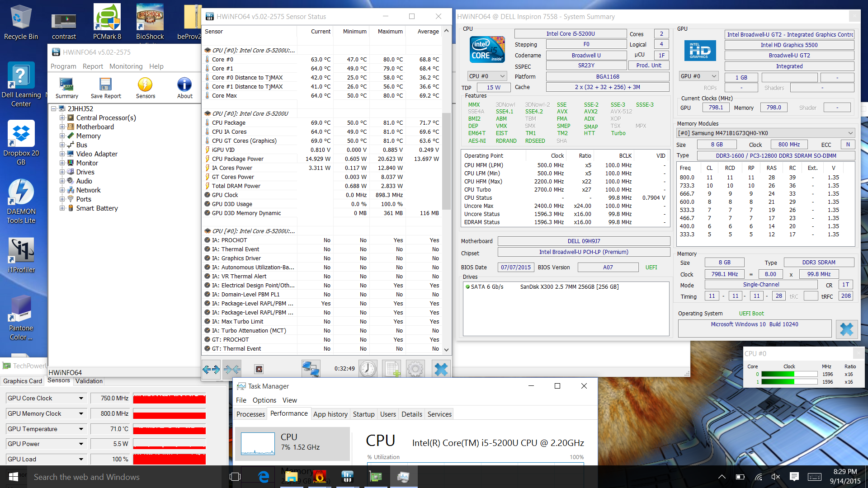Reset the sensor clock timer icon

(x=368, y=369)
